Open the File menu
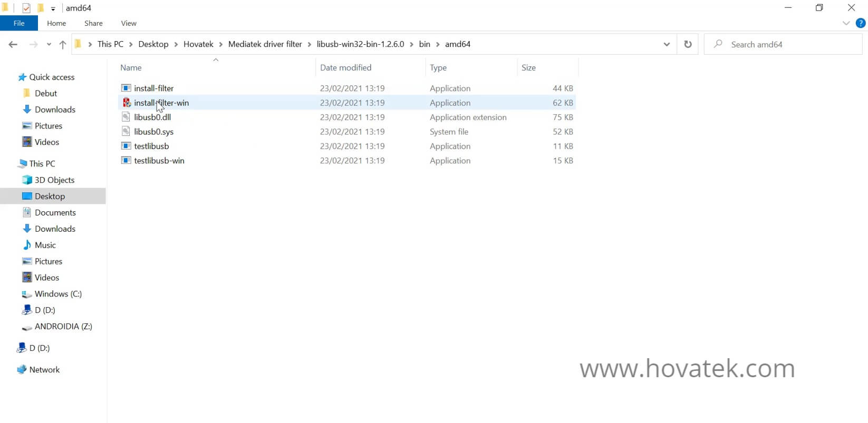The width and height of the screenshot is (868, 423). (x=19, y=23)
